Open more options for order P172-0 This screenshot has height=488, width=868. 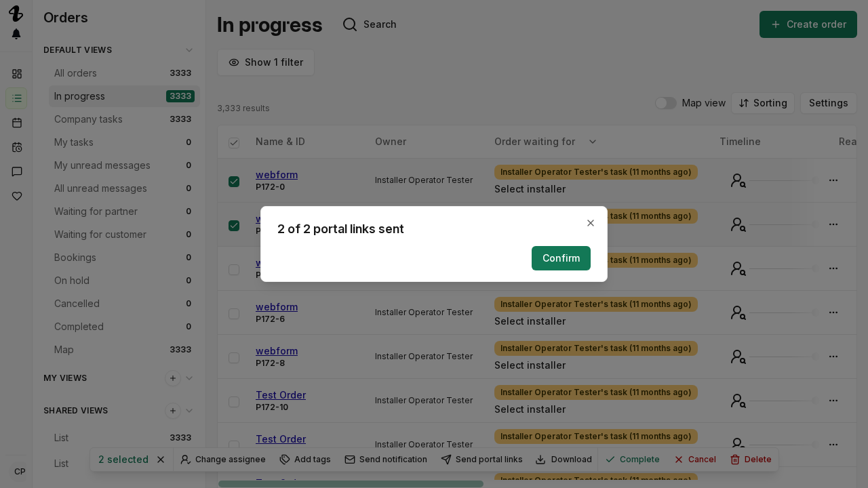(x=833, y=180)
